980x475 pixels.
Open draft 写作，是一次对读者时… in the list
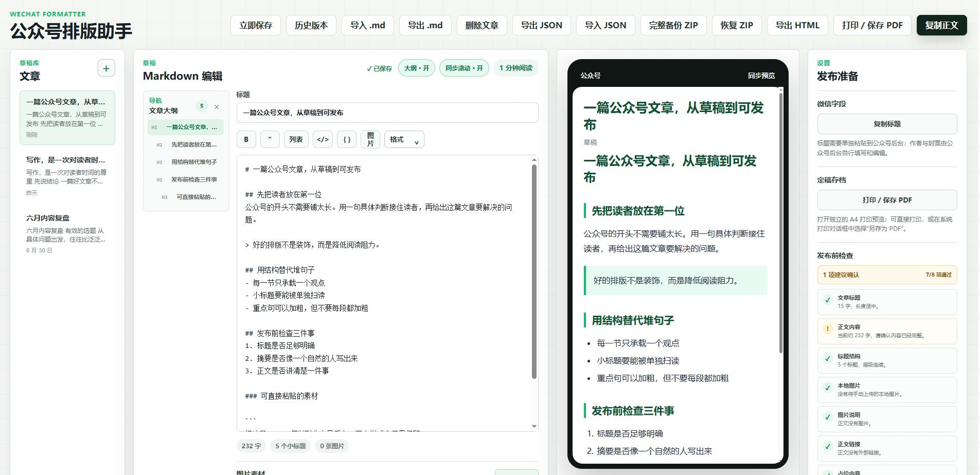pyautogui.click(x=67, y=176)
